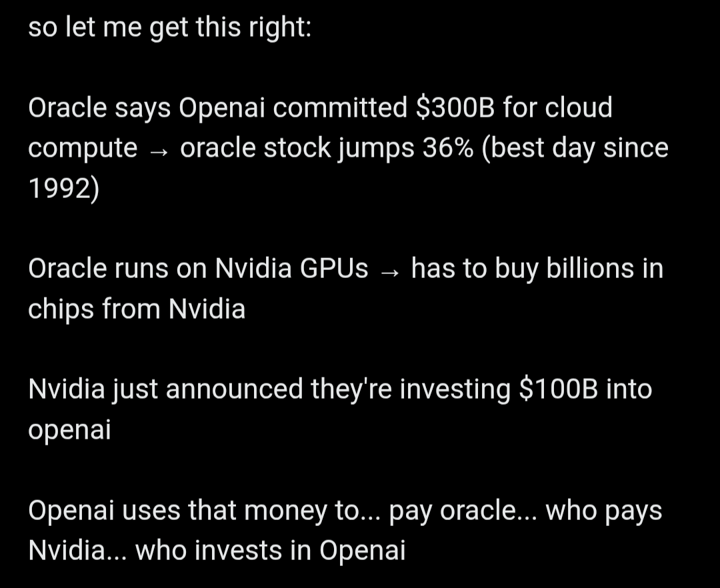Click the phrase 'Oracle runs on'
The width and height of the screenshot is (720, 588).
click(117, 268)
